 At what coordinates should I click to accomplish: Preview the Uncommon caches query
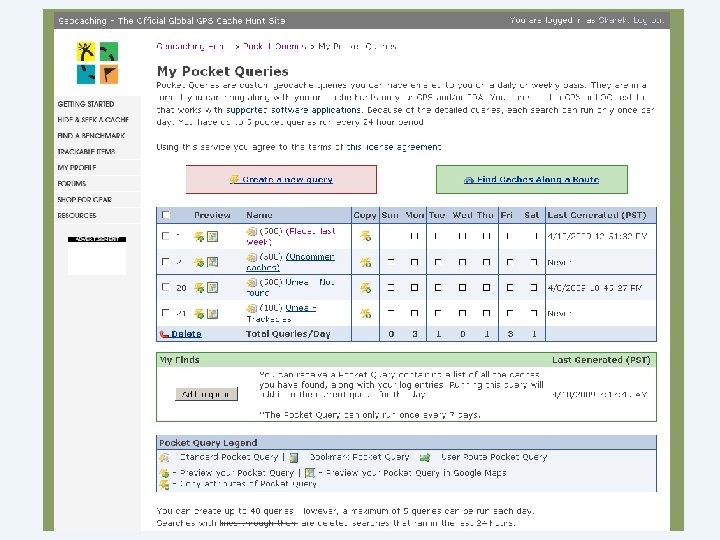coord(199,262)
